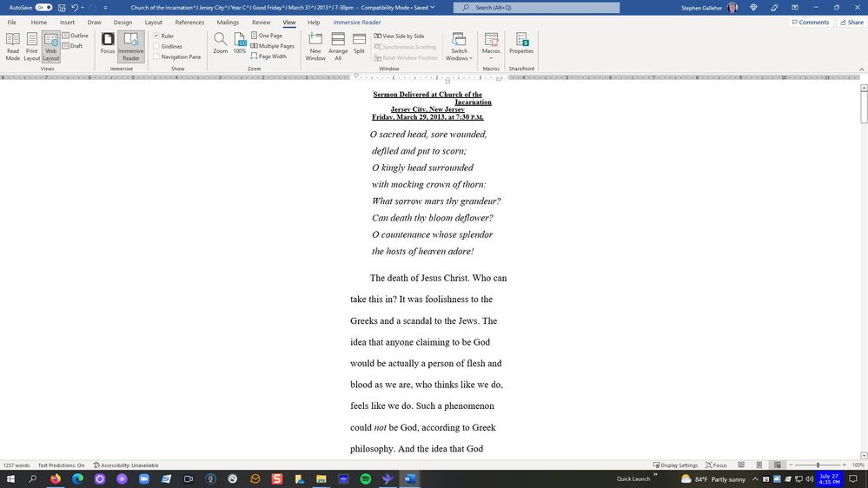Uncheck the Ruler checkbox
The image size is (868, 488).
156,36
